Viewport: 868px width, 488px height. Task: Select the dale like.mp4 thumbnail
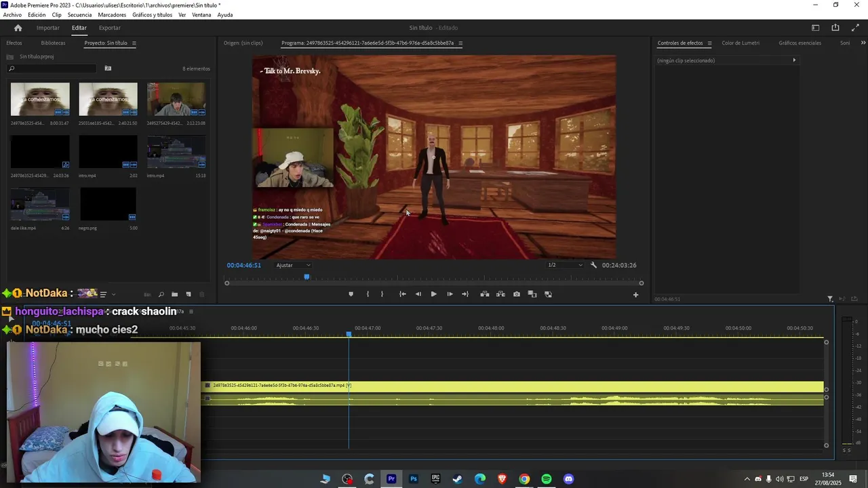coord(40,204)
